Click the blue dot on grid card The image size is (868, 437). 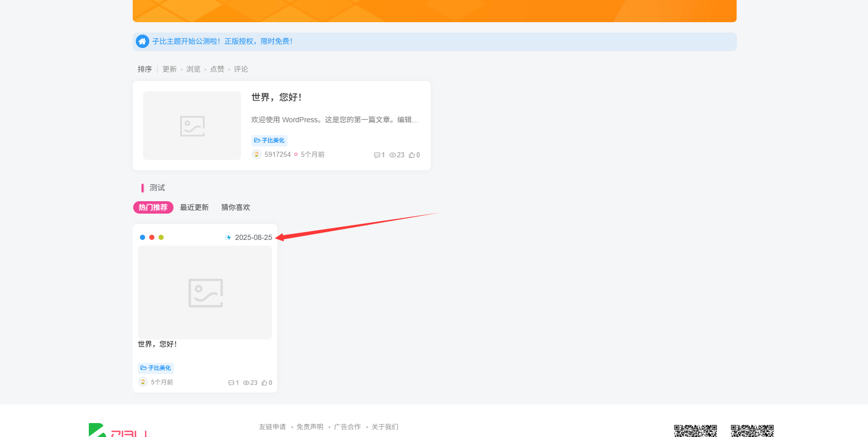pyautogui.click(x=143, y=237)
